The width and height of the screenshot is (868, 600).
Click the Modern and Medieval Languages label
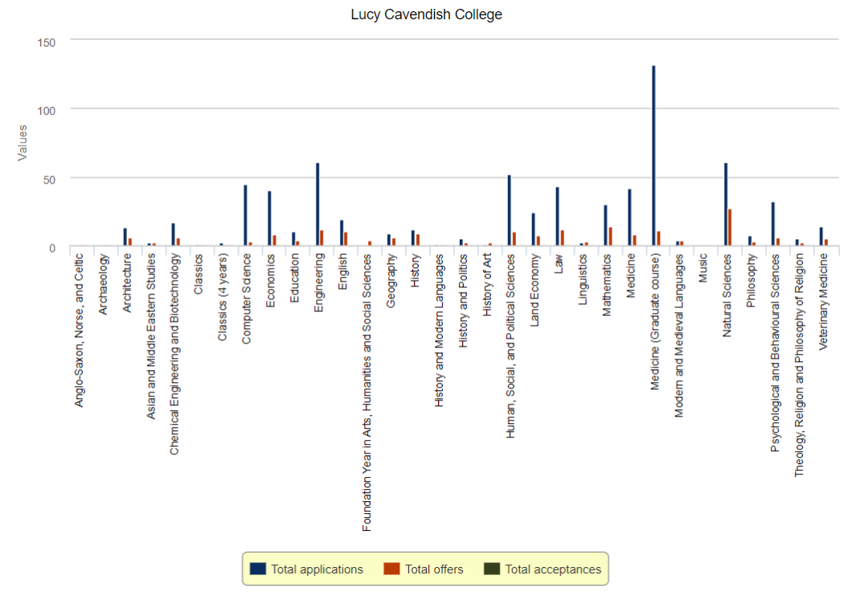[x=679, y=335]
